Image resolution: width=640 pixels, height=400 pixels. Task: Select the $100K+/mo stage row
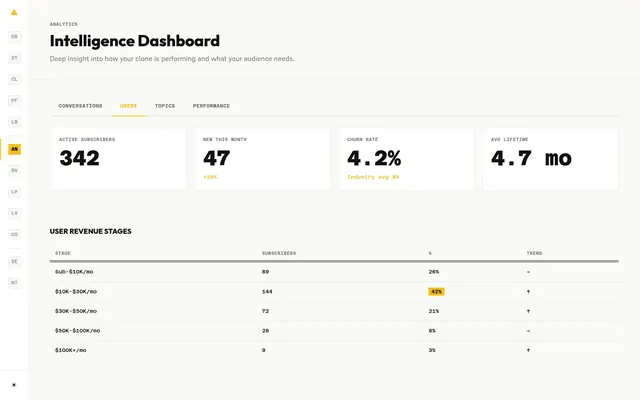(334, 350)
